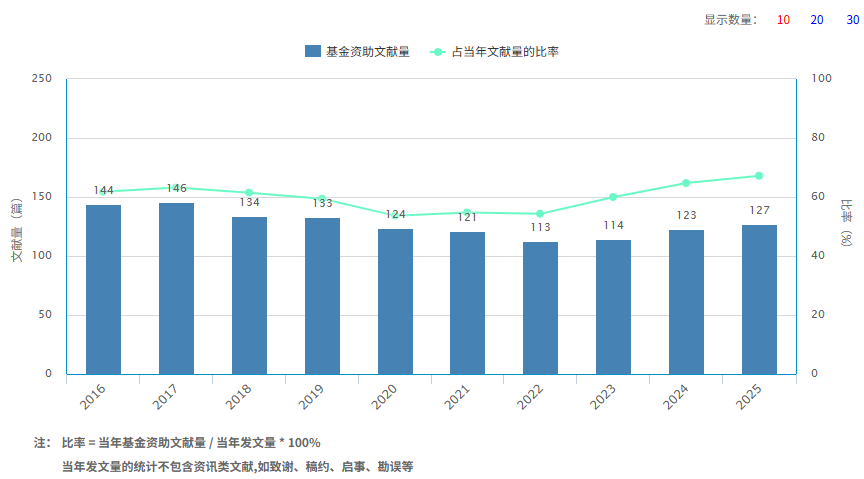Click the green line legend marker icon
Screen dimensions: 864x479
(x=437, y=52)
